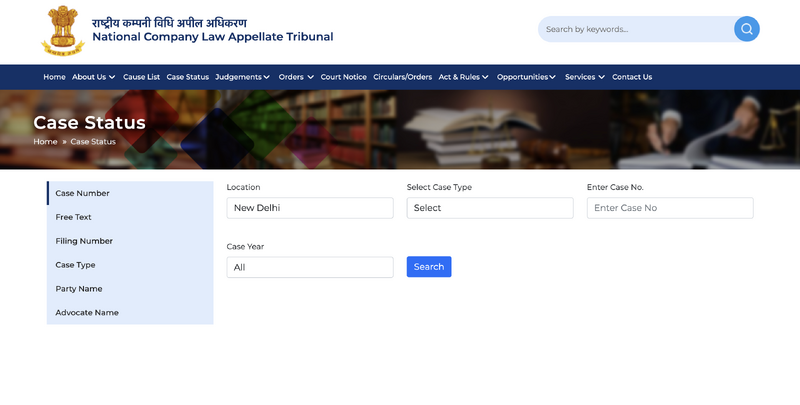Click the national emblem logo
800x405 pixels.
62,30
